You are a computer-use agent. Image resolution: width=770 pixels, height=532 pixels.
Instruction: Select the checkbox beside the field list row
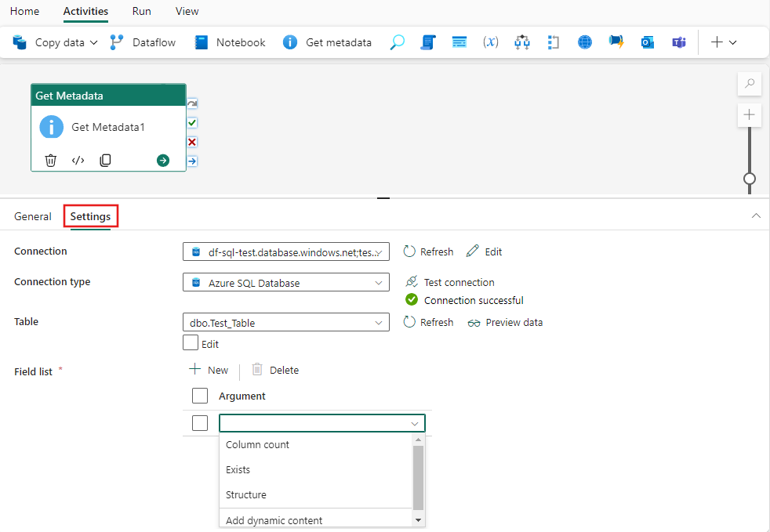point(200,422)
